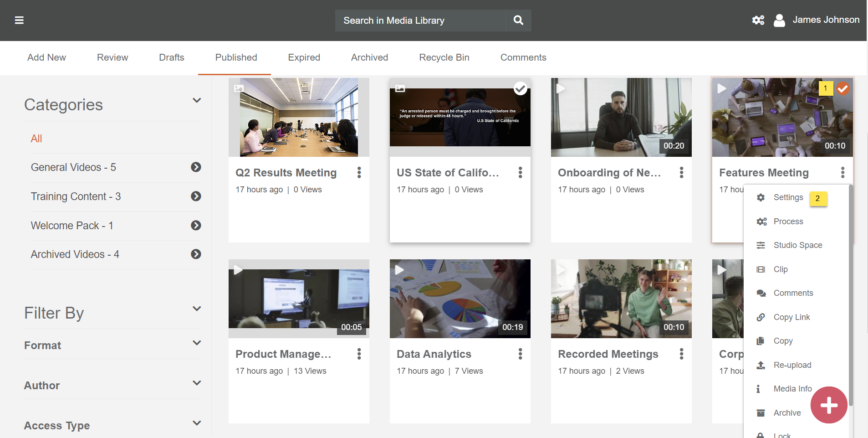Collapse the Categories section
868x438 pixels.
(197, 101)
